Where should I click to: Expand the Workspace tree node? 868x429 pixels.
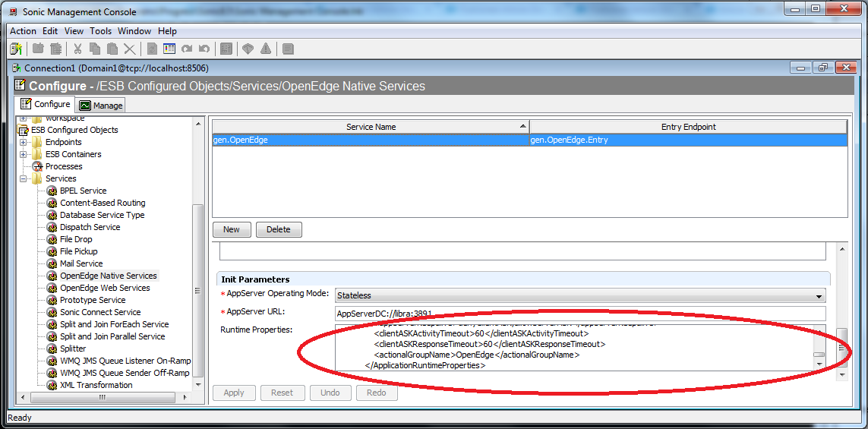pos(24,118)
